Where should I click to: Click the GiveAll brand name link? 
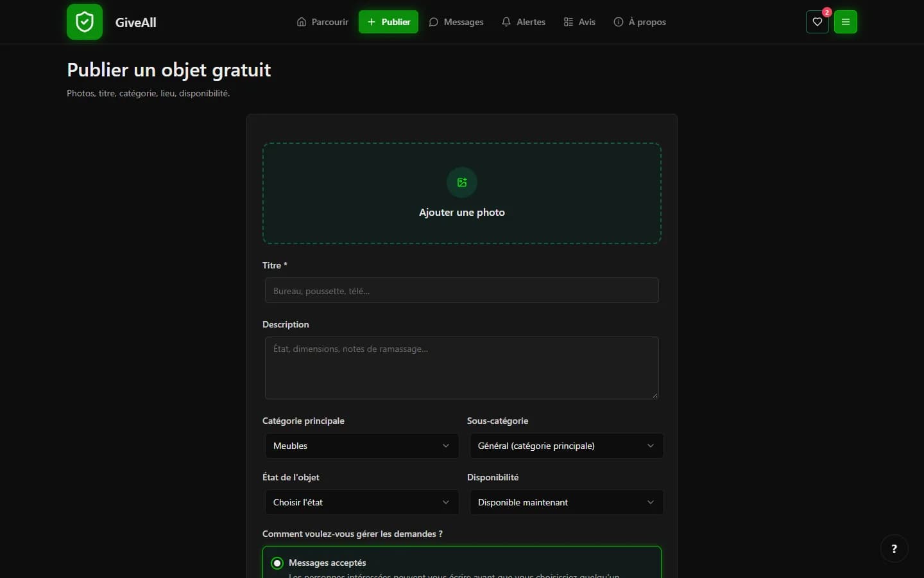tap(136, 22)
